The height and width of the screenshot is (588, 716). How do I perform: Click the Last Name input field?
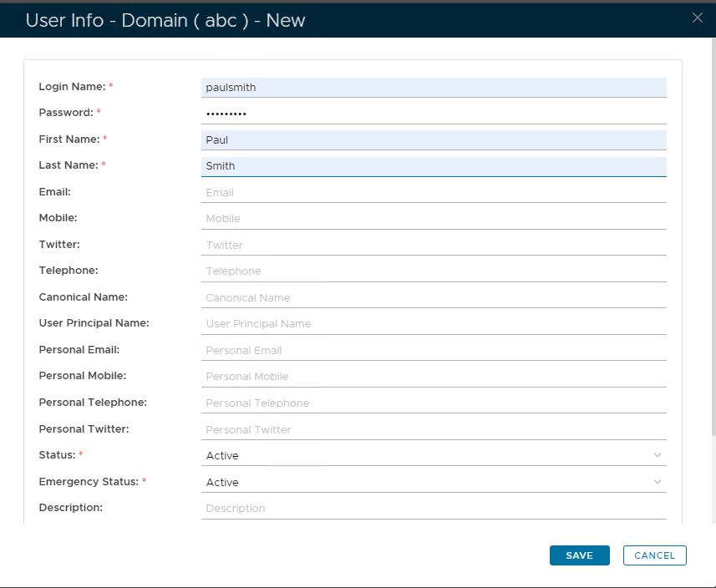point(433,166)
